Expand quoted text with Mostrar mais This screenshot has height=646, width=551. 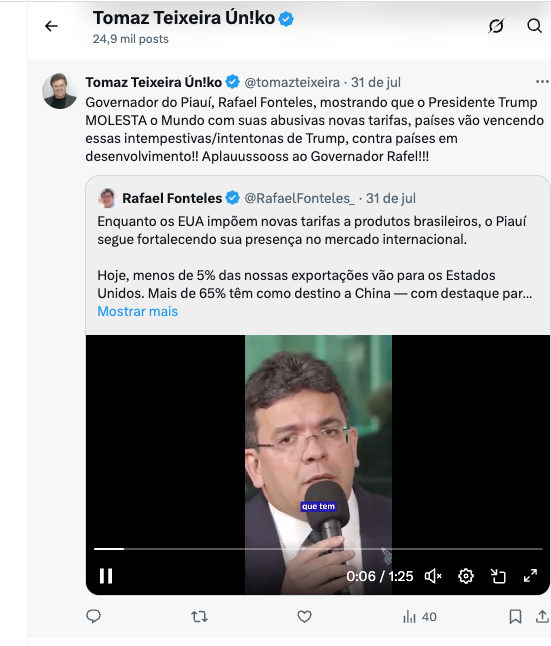tap(138, 311)
